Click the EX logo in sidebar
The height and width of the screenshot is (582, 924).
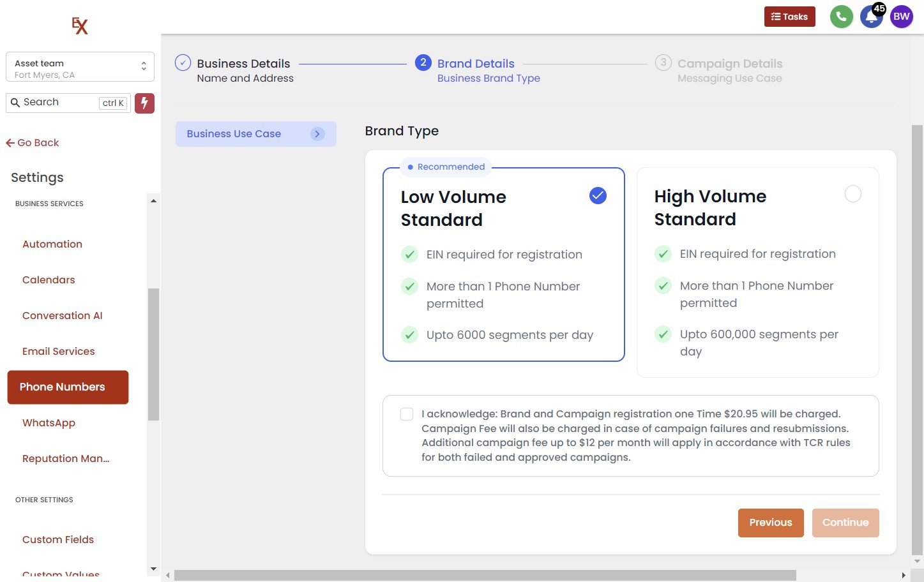(x=80, y=26)
